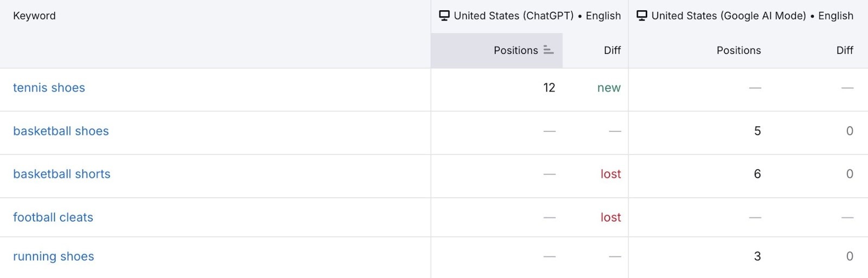Select the United States (ChatGPT) English header
868x278 pixels.
click(537, 16)
